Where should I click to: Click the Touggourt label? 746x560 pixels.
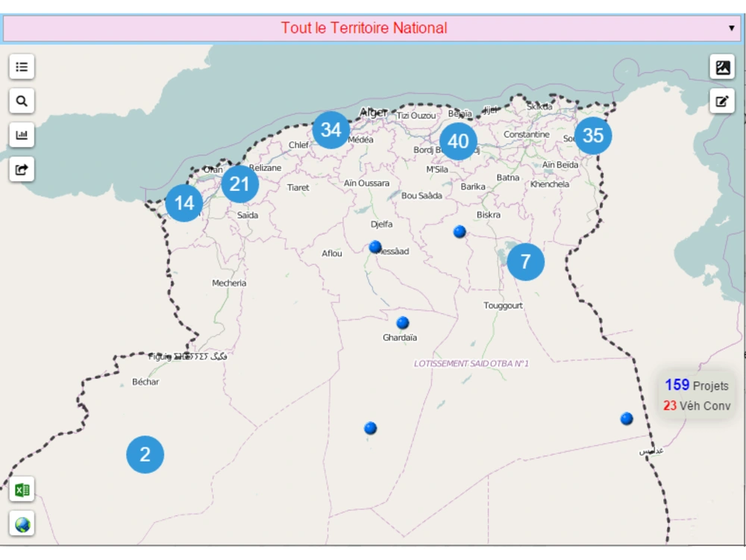click(503, 305)
